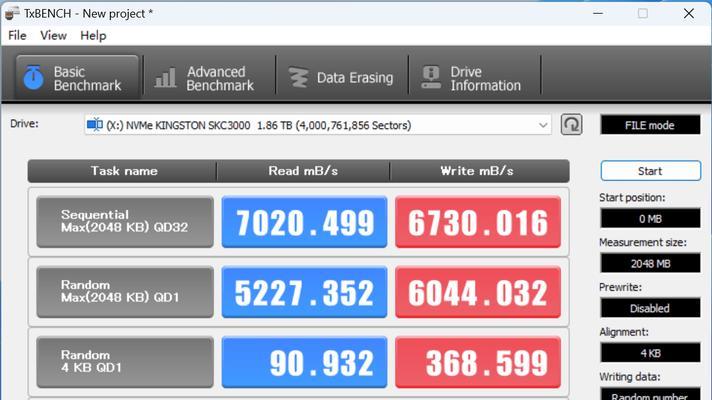The image size is (712, 400).
Task: Click the Data Erasing icon
Action: coord(298,78)
